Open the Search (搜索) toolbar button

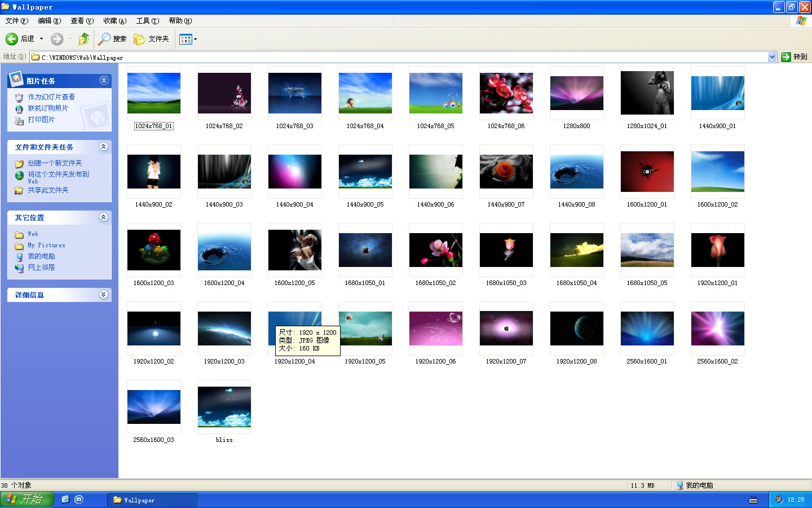(112, 39)
